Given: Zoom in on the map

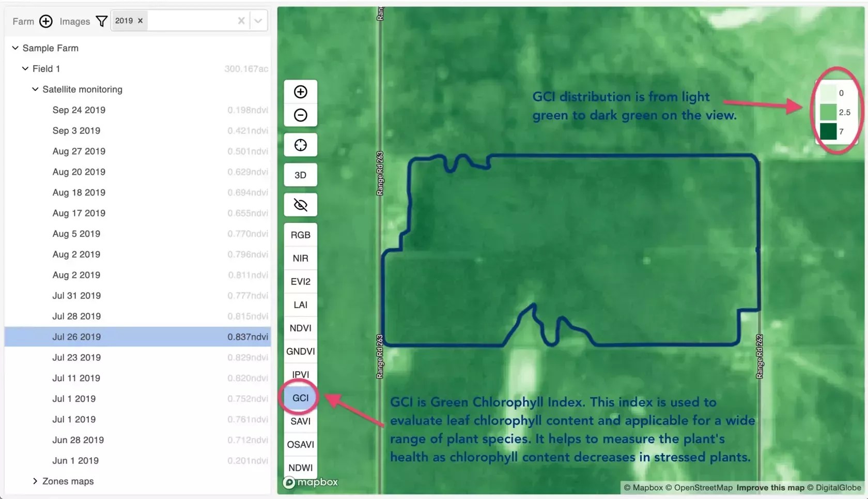Looking at the screenshot, I should (x=300, y=92).
